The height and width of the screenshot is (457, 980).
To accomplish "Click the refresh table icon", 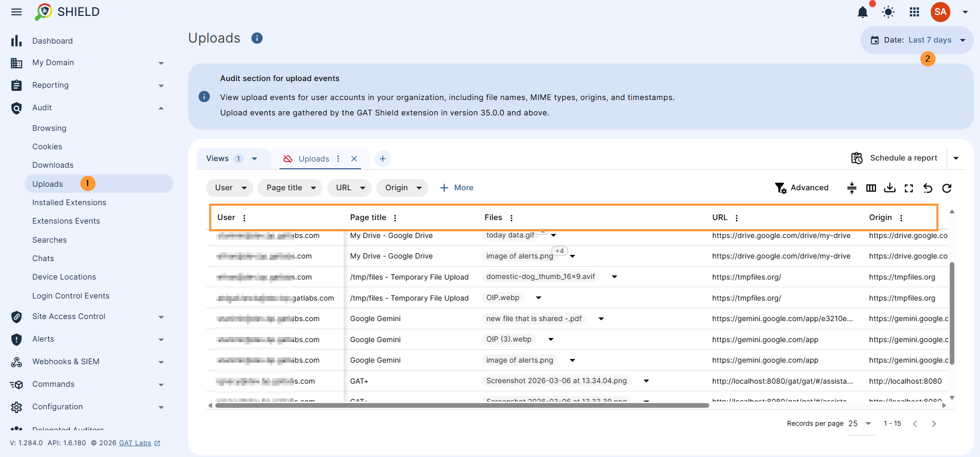I will [947, 188].
